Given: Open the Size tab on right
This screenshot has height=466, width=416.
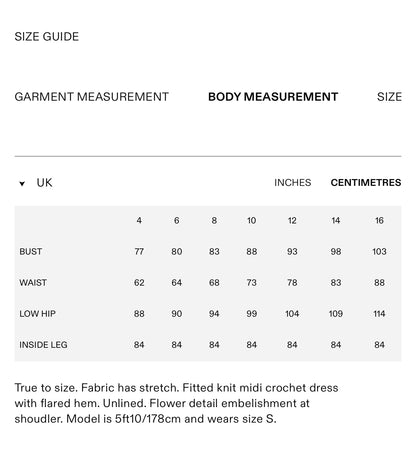Looking at the screenshot, I should pyautogui.click(x=389, y=97).
